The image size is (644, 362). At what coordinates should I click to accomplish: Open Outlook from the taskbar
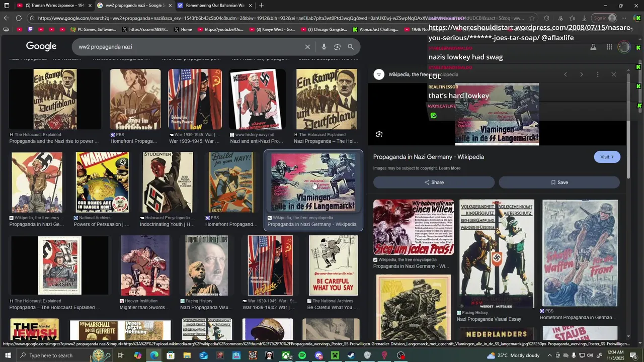(203, 355)
